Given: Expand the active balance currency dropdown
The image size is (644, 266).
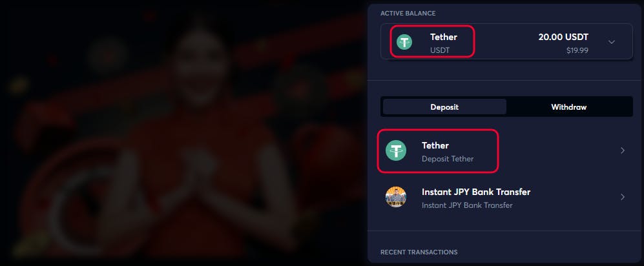Looking at the screenshot, I should 612,42.
